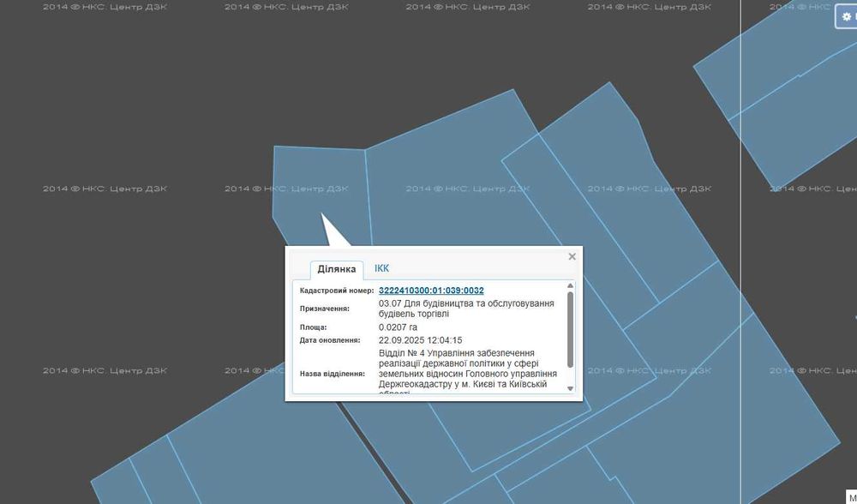857x504 pixels.
Task: Click the Призначення label
Action: [x=324, y=309]
